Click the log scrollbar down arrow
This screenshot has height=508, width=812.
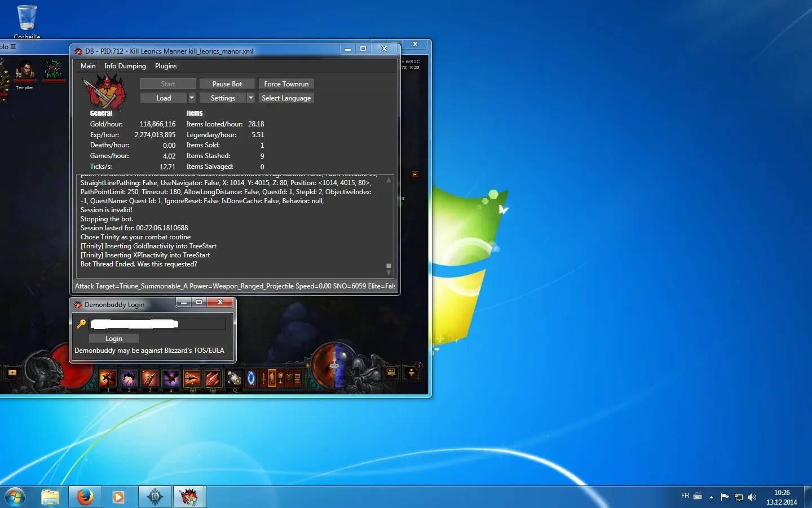tap(389, 273)
